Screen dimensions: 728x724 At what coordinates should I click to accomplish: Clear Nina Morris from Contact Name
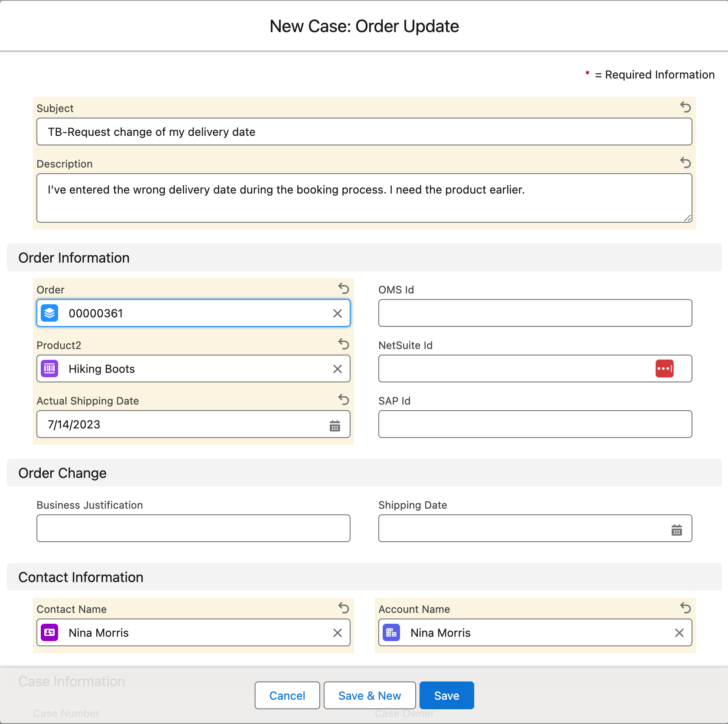pyautogui.click(x=338, y=633)
